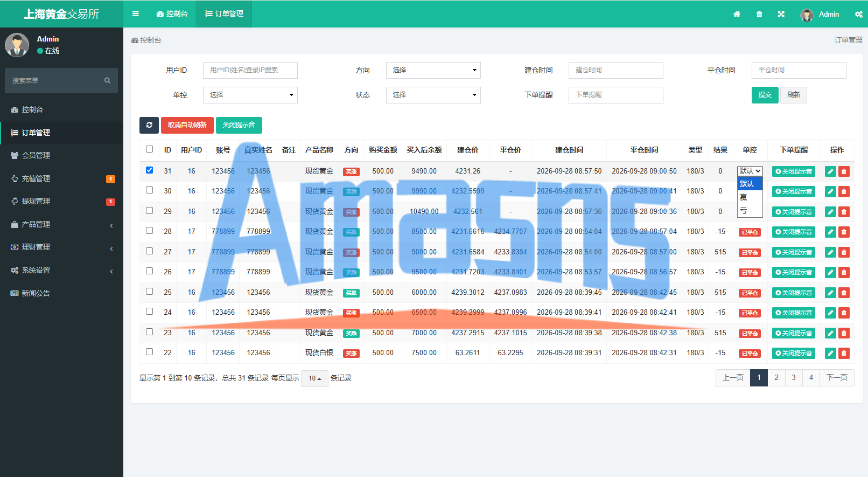Viewport: 868px width, 477px height.
Task: Click the 用户ID search input field
Action: [x=250, y=70]
